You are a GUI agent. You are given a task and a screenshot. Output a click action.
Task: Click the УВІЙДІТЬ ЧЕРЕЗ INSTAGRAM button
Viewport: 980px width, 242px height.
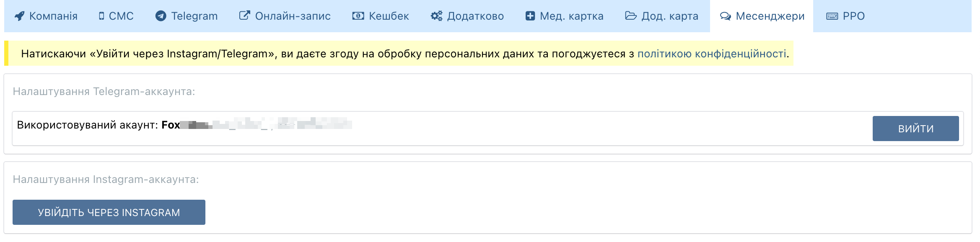click(x=109, y=212)
